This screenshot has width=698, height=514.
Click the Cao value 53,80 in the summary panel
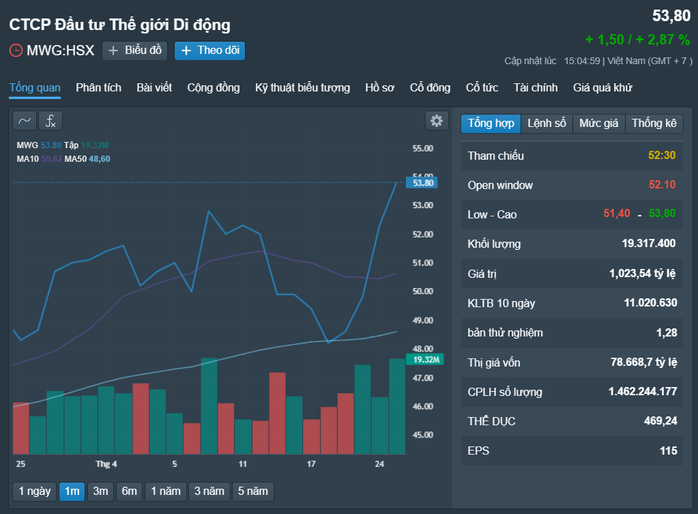click(662, 214)
